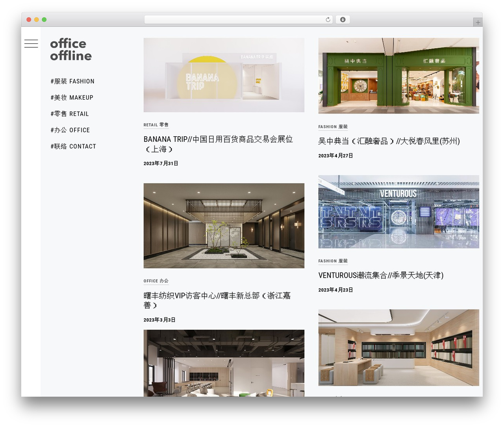
Task: Click the browser address bar
Action: [239, 20]
